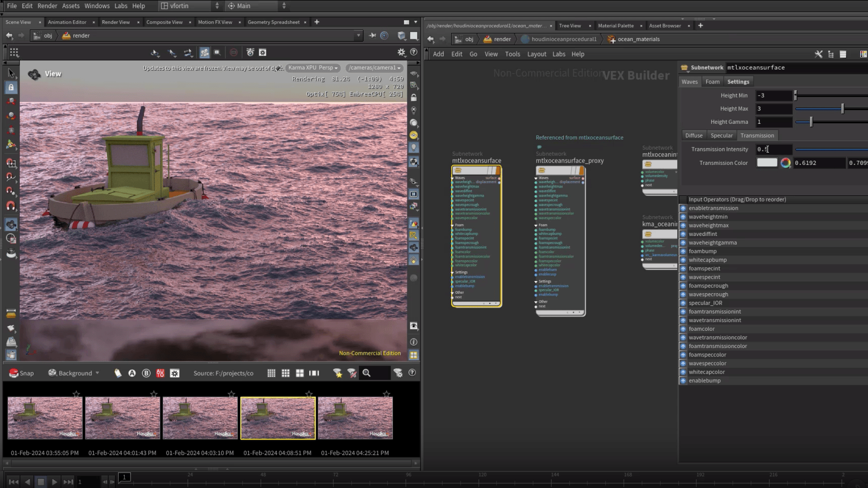Click the info icon at viewport lower right

[x=414, y=342]
